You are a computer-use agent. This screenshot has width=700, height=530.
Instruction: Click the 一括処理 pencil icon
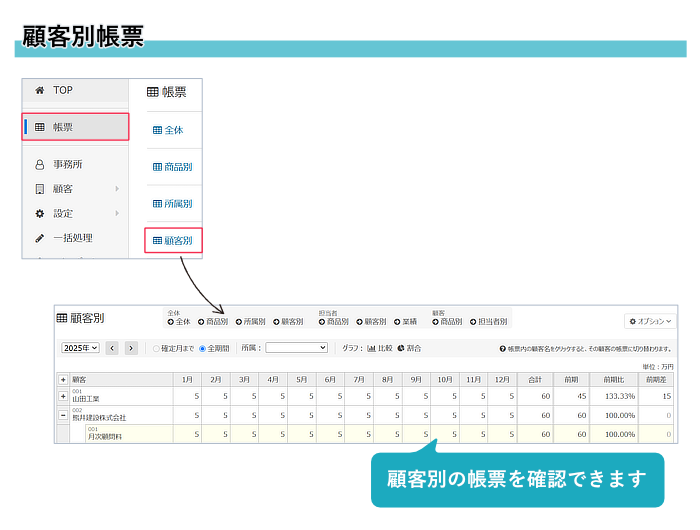point(39,238)
